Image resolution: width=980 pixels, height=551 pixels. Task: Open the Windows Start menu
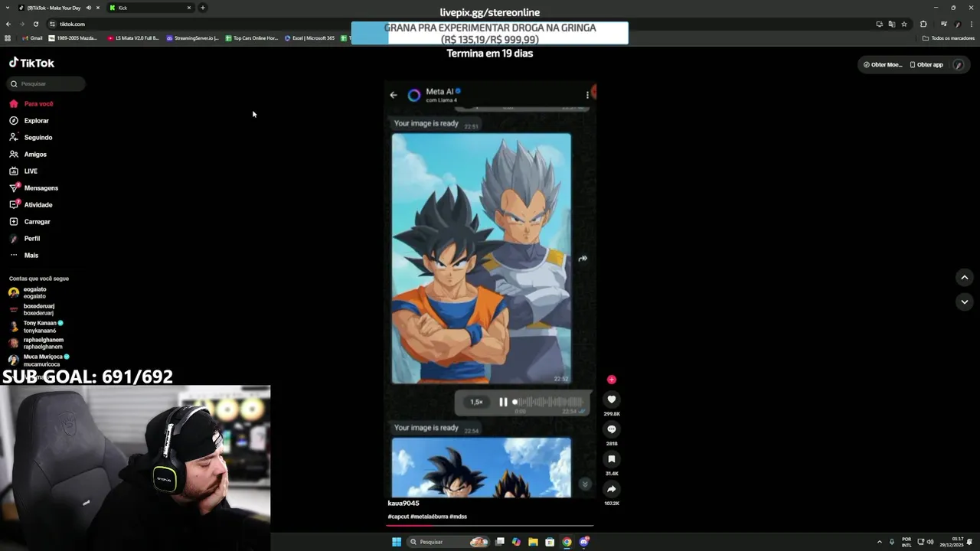click(x=397, y=542)
